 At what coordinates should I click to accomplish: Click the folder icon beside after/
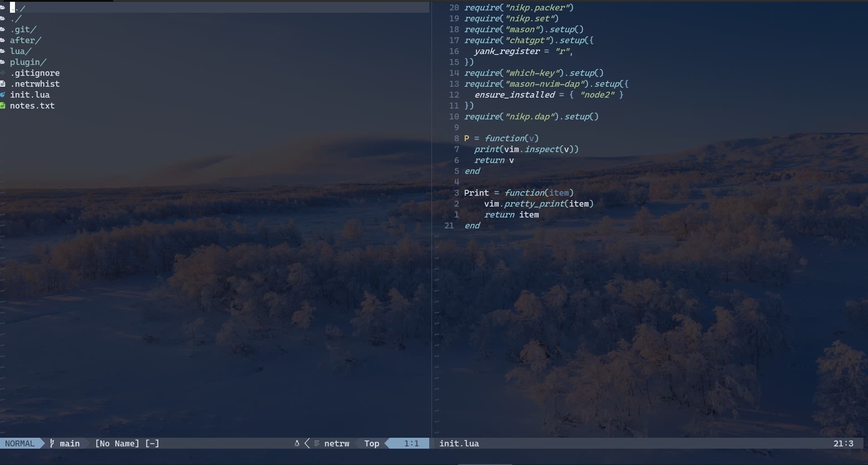pos(3,40)
